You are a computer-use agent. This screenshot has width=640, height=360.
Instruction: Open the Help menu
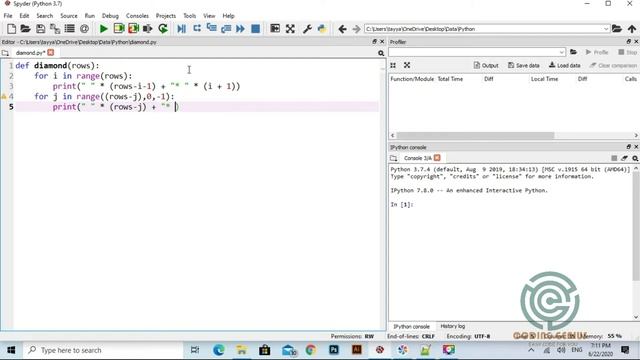(x=228, y=16)
